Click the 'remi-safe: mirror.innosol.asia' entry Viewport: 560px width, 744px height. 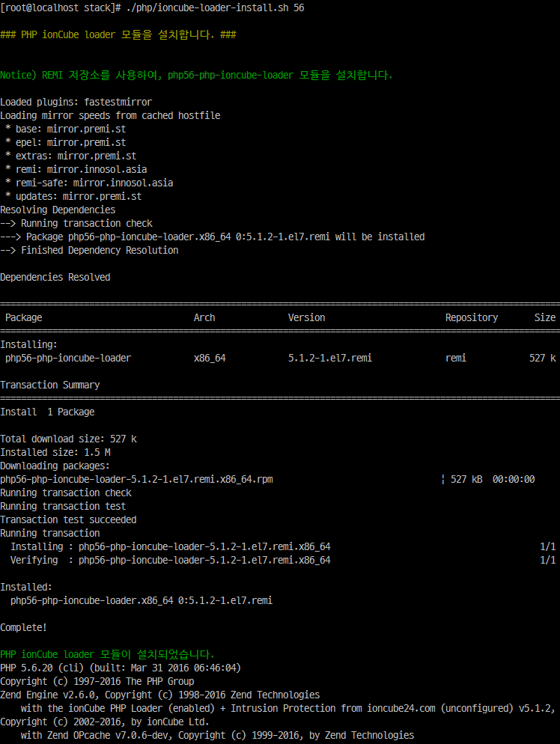[x=94, y=183]
